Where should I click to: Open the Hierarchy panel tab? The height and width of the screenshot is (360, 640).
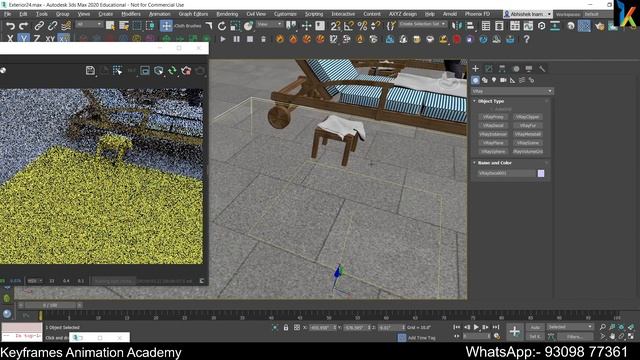(x=502, y=69)
